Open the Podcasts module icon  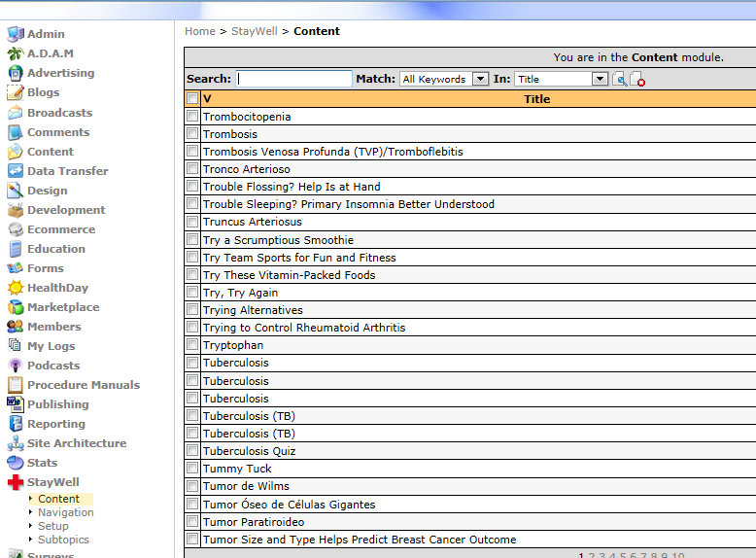click(x=15, y=366)
